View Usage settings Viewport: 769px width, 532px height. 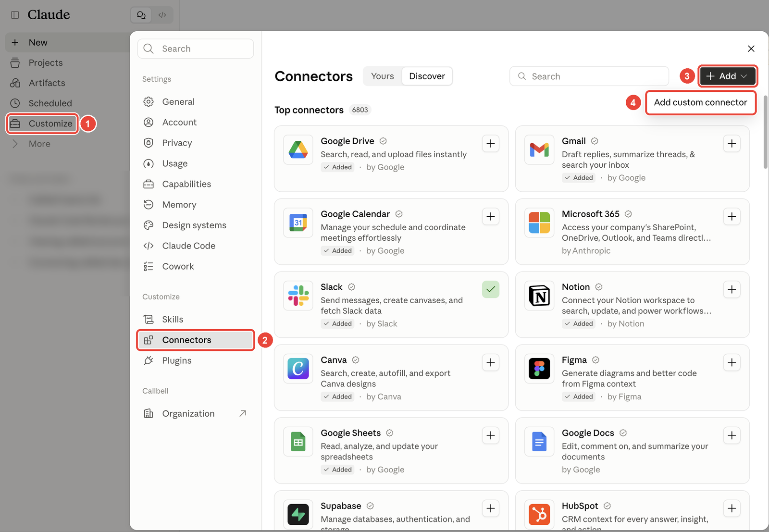[x=195, y=163]
